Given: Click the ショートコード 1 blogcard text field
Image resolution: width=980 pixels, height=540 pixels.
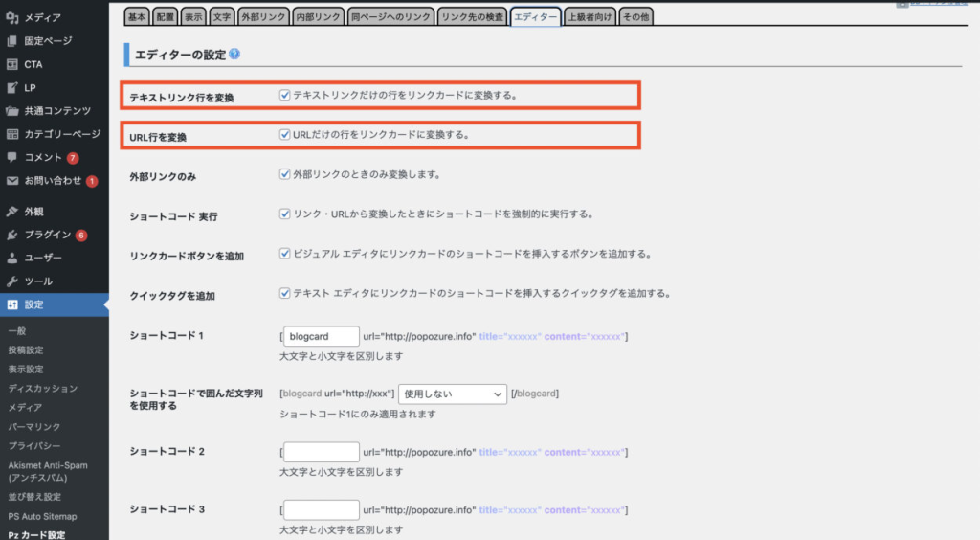Looking at the screenshot, I should coord(321,336).
